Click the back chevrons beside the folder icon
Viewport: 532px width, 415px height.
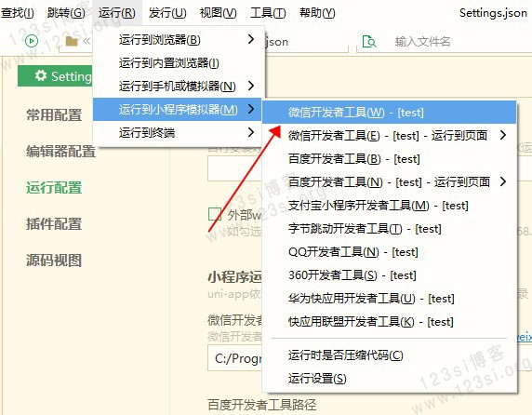point(86,41)
